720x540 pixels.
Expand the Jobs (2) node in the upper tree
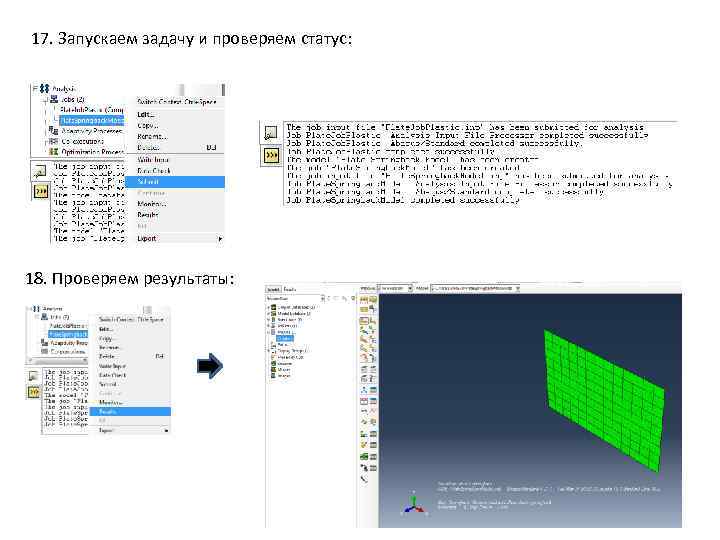point(45,99)
